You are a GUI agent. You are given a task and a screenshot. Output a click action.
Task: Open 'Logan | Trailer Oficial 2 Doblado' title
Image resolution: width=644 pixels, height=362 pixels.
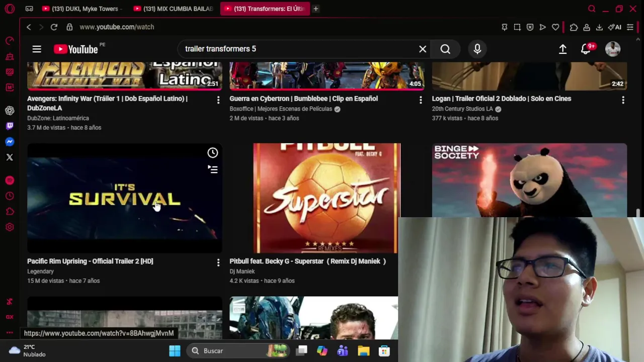click(x=501, y=99)
